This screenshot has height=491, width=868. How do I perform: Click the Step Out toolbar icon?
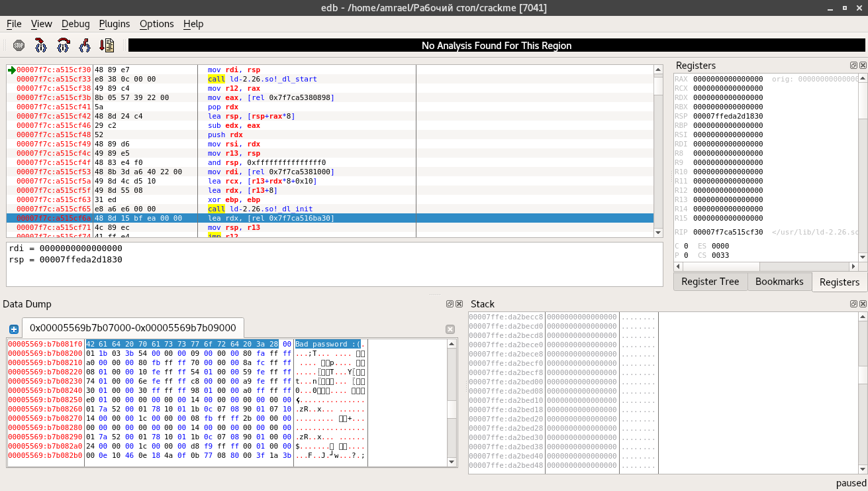point(85,46)
